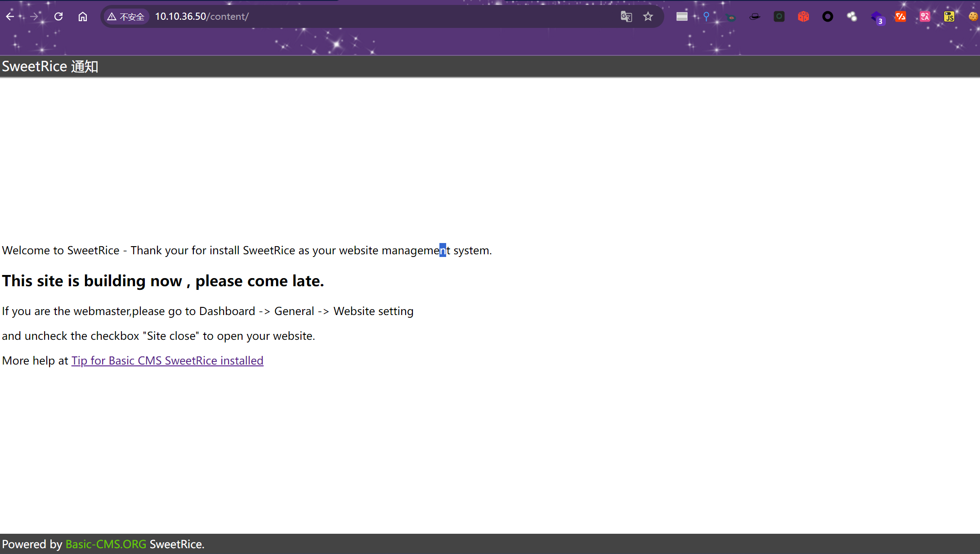This screenshot has width=980, height=554.
Task: Open Google Translate page icon
Action: (626, 17)
